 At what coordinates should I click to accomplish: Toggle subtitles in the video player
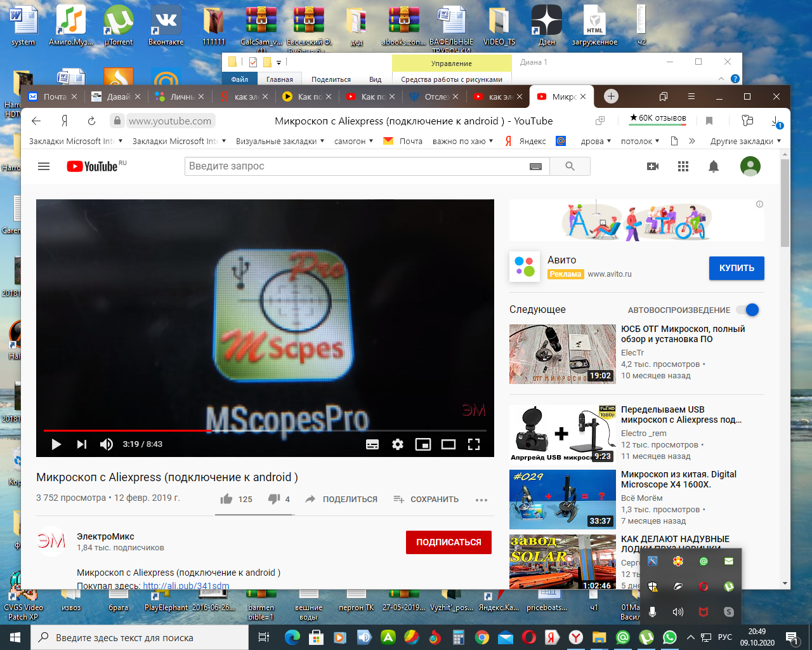click(372, 444)
